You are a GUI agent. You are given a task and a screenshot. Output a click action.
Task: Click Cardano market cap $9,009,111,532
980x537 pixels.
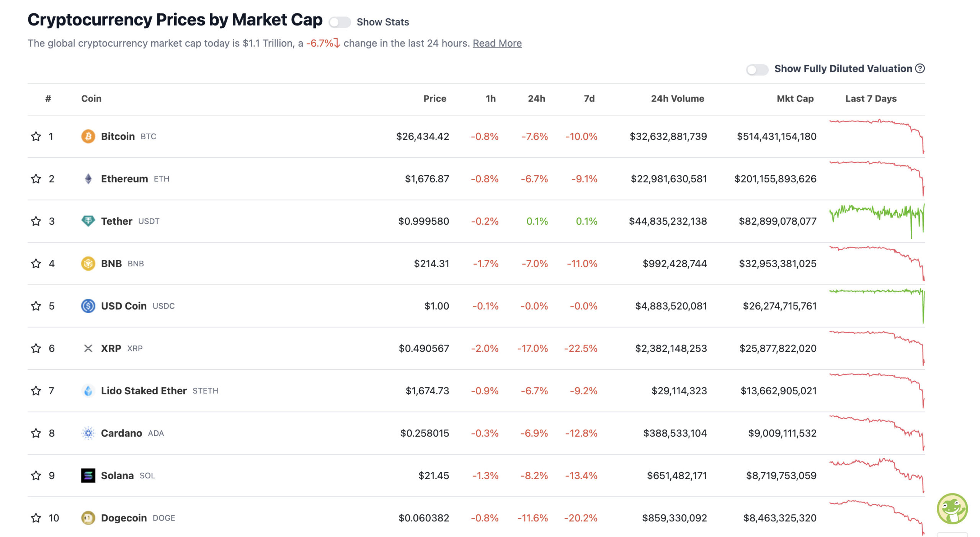click(782, 433)
